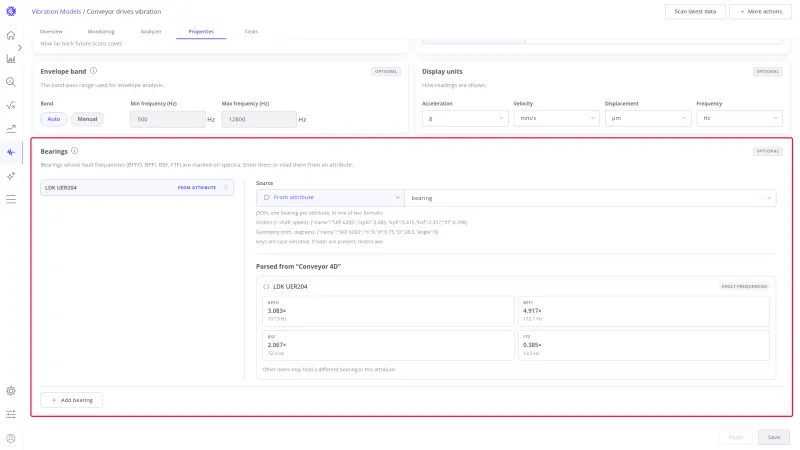Click the Add bearing button
Image resolution: width=800 pixels, height=450 pixels.
click(x=71, y=400)
